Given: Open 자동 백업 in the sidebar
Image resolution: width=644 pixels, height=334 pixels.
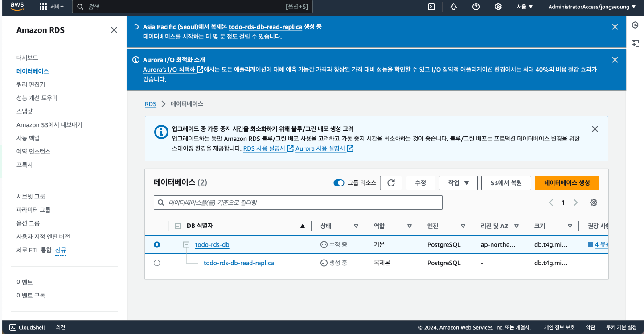Looking at the screenshot, I should pyautogui.click(x=28, y=138).
